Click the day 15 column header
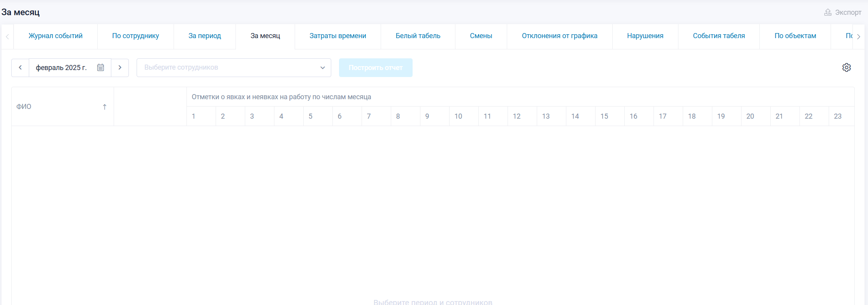This screenshot has height=305, width=868. (x=604, y=116)
